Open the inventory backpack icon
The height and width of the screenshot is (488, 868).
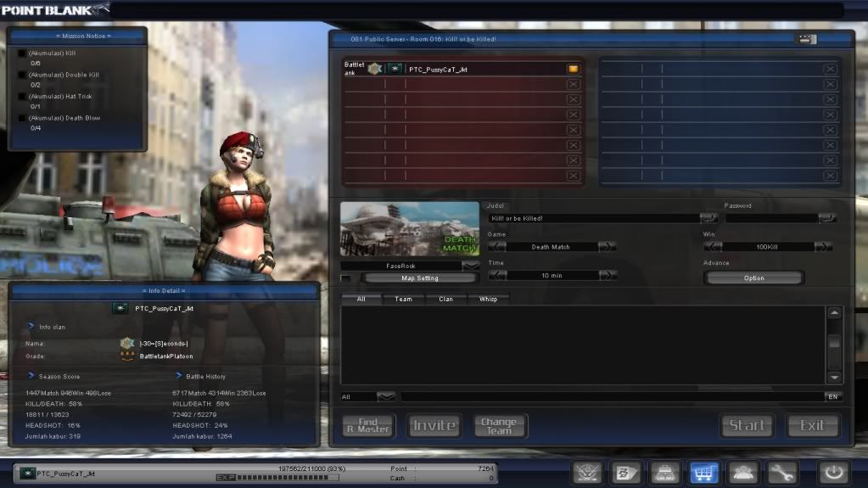(x=665, y=473)
